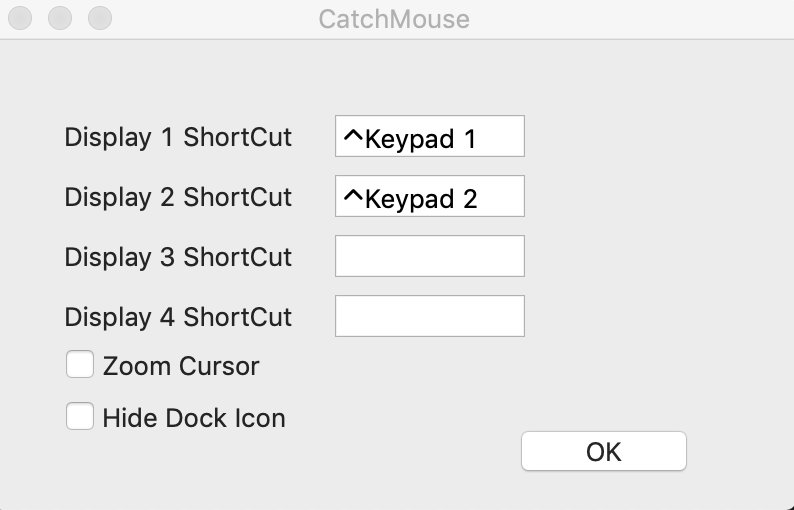This screenshot has width=794, height=510.
Task: Click the CatchMouse window title
Action: (x=394, y=19)
